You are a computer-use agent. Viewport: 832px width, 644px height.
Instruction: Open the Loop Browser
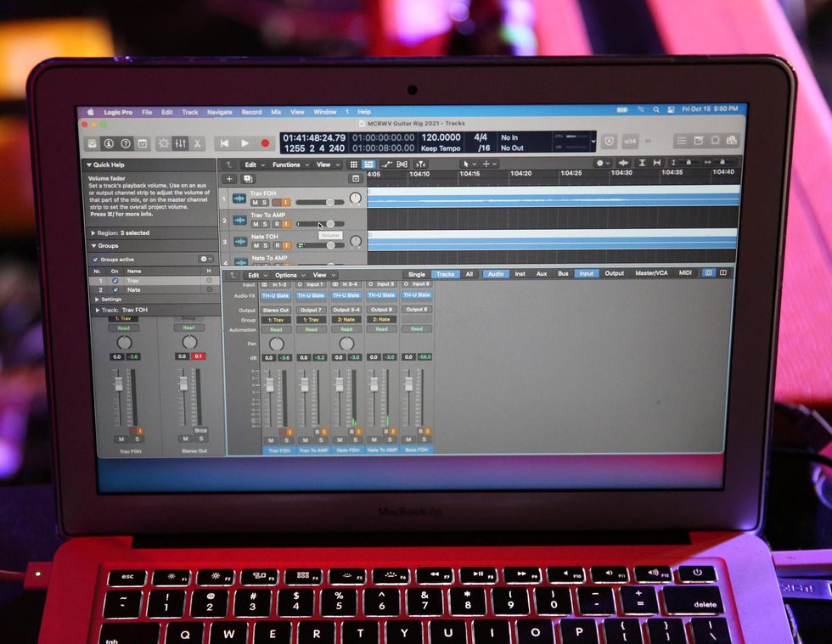[715, 141]
